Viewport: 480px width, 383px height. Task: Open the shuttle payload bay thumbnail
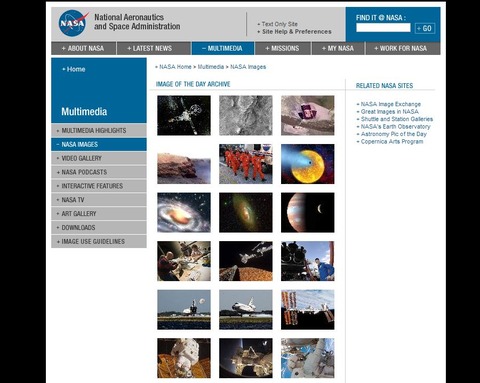click(x=246, y=358)
